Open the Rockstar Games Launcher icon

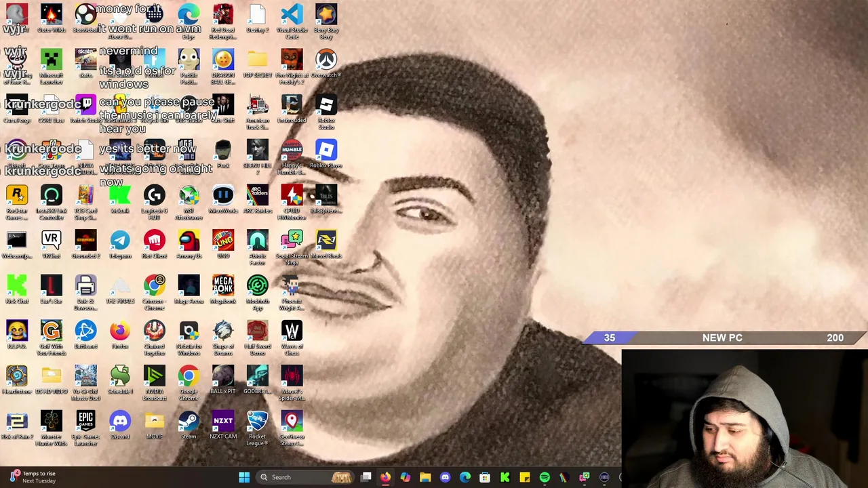coord(17,202)
